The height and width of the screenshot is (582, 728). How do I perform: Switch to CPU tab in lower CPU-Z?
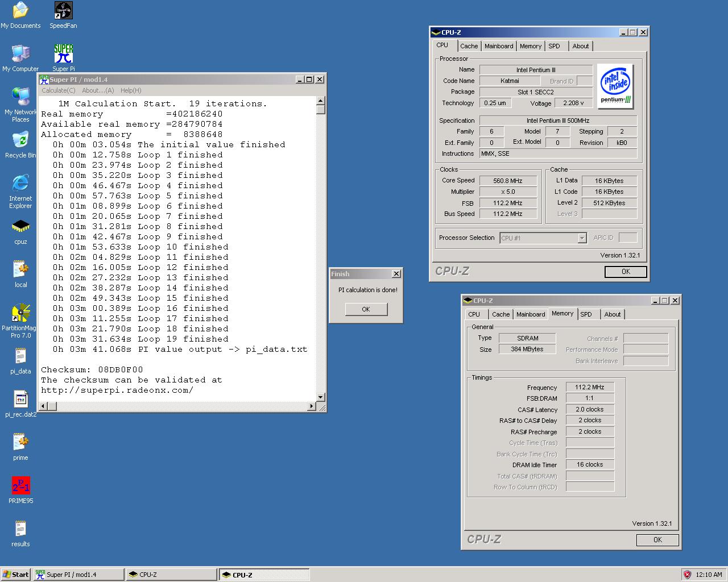tap(474, 314)
